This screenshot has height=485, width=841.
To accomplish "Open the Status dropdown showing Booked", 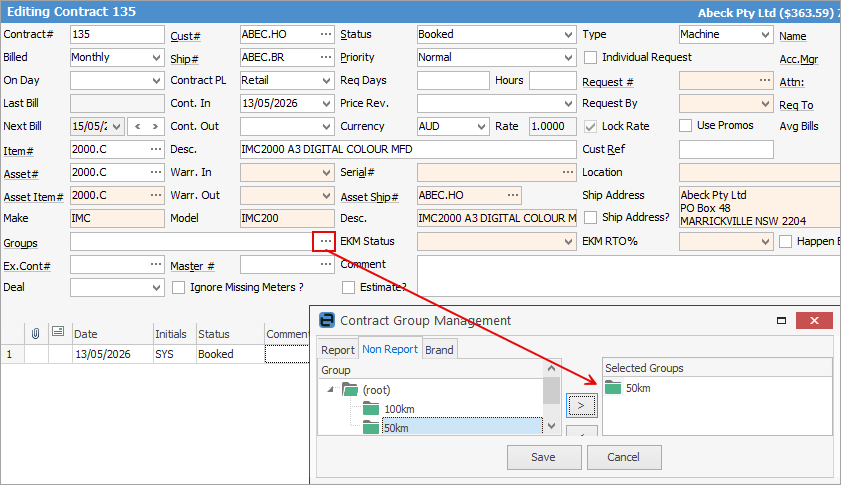I will pos(569,34).
